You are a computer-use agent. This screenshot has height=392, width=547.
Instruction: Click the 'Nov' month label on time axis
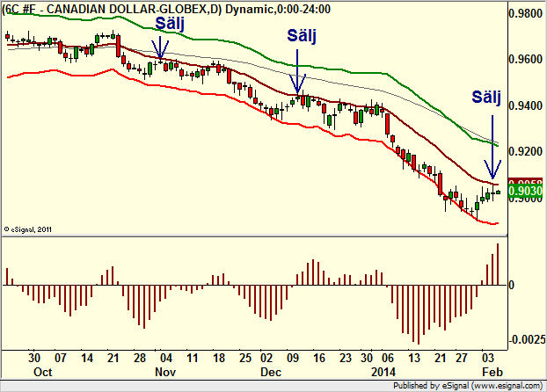coord(165,372)
